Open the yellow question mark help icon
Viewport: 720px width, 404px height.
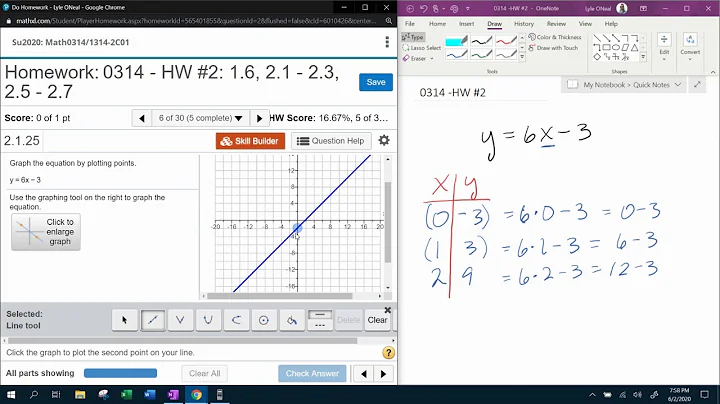[x=388, y=353]
